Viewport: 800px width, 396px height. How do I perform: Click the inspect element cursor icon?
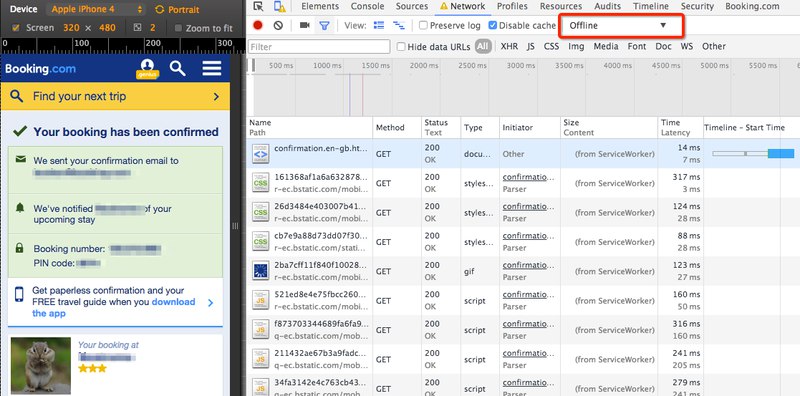(259, 7)
